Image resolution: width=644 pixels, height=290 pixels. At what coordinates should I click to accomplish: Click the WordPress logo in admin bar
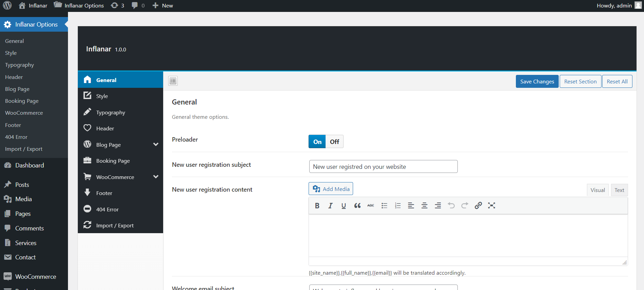pyautogui.click(x=7, y=5)
